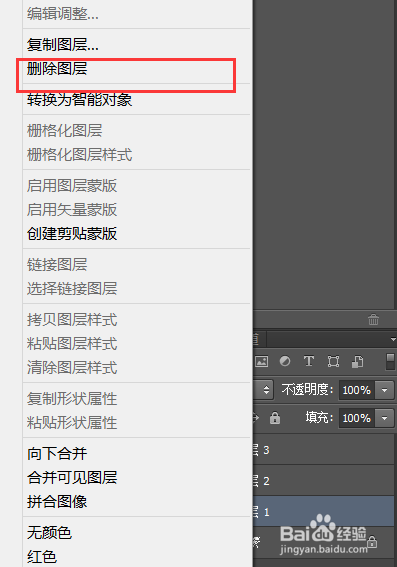
Task: Select layer 1 in layers panel
Action: 324,511
